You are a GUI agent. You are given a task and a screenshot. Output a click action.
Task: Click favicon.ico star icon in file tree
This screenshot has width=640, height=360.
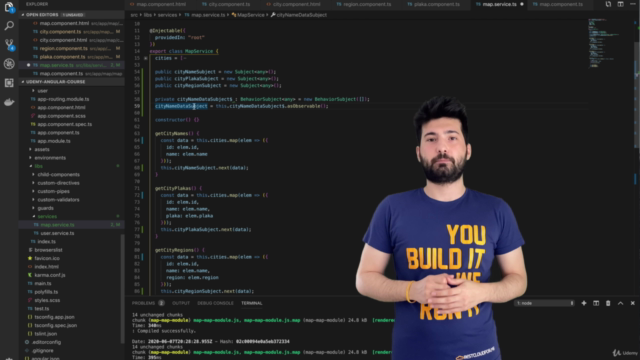click(x=30, y=258)
